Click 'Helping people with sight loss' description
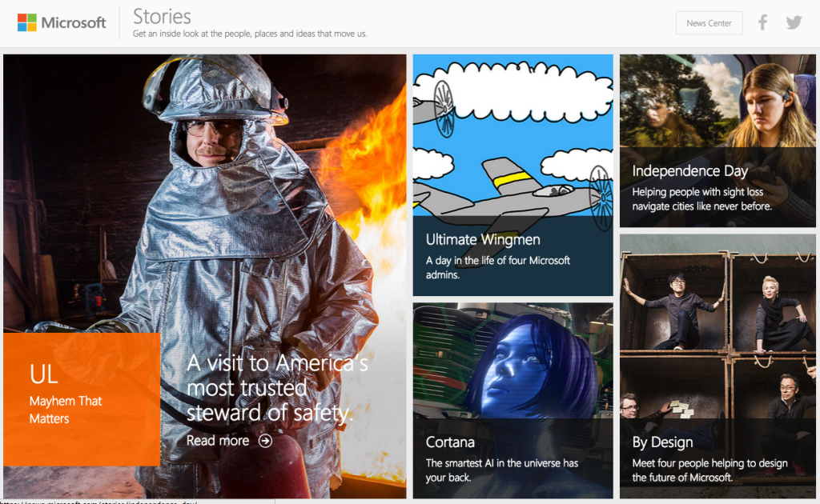The height and width of the screenshot is (504, 820). pos(701,199)
